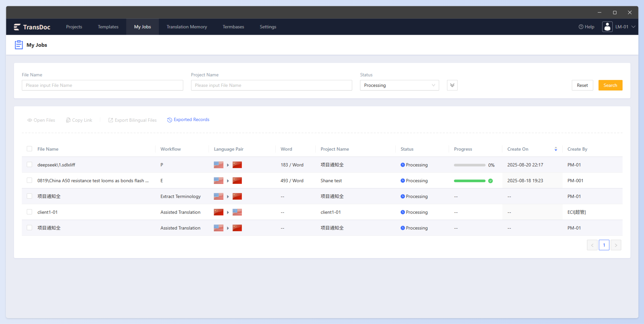This screenshot has height=324, width=644.
Task: Tick checkbox for deepseek\1.sdlxliff row
Action: coord(29,164)
